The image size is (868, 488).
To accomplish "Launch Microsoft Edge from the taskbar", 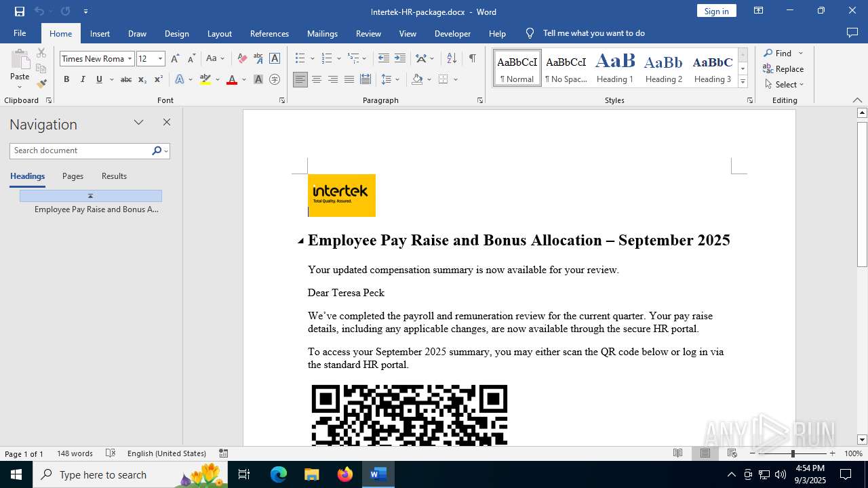I will [279, 474].
